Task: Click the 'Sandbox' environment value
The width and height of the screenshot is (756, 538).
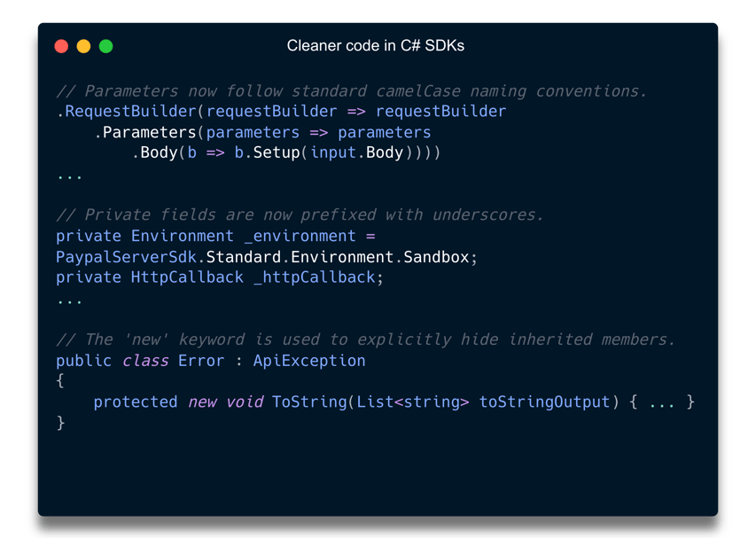Action: tap(436, 257)
